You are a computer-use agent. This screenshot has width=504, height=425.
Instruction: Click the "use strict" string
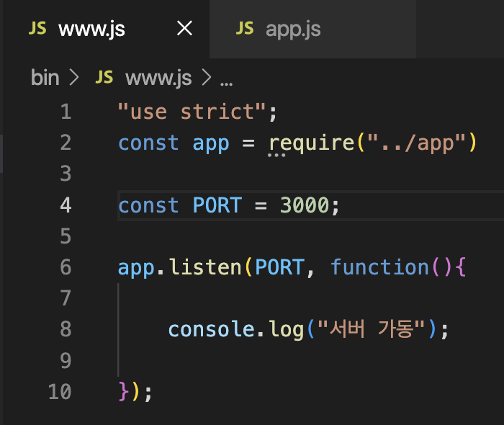pyautogui.click(x=192, y=112)
